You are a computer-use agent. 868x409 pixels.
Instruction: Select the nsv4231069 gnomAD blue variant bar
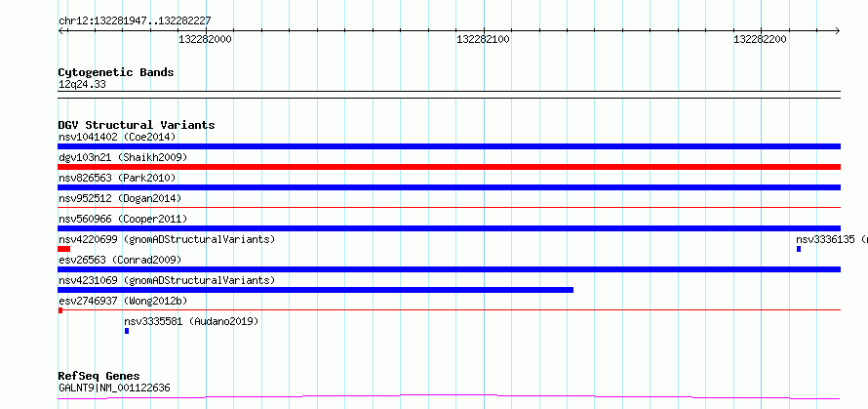click(x=316, y=290)
